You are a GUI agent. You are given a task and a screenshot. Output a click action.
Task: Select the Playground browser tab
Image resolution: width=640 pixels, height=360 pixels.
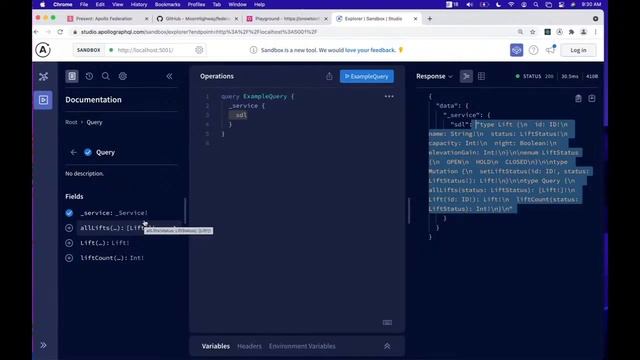286,19
